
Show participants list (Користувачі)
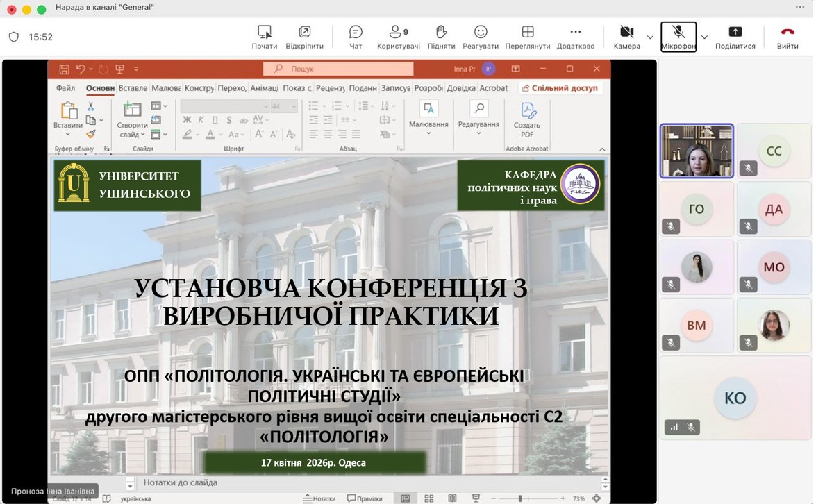click(x=398, y=37)
